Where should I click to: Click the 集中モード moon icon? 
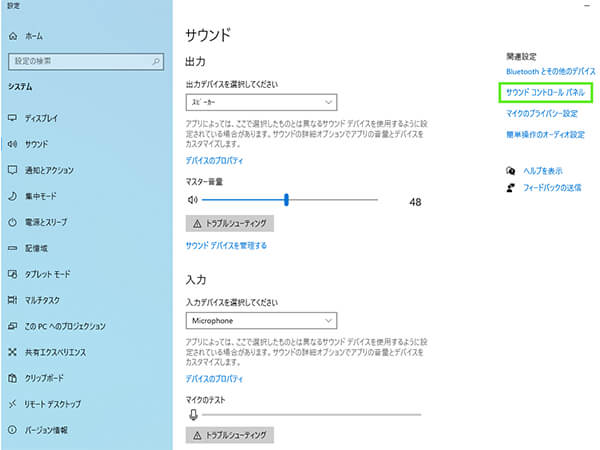point(13,196)
